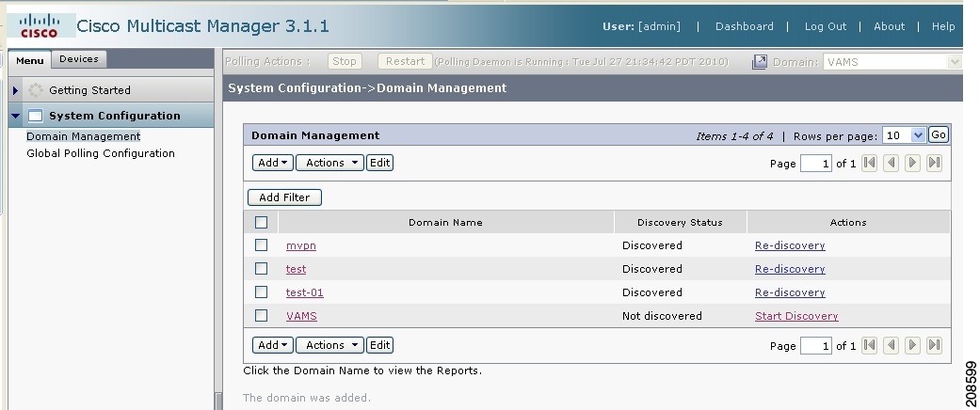The image size is (980, 410).
Task: Open the test-01 domain link
Action: 305,292
